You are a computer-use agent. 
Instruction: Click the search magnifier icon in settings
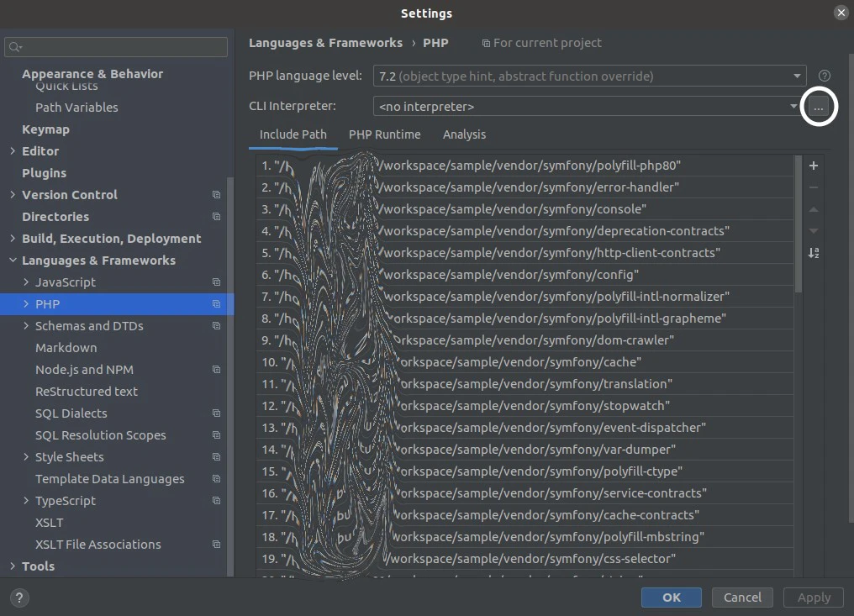tap(14, 47)
